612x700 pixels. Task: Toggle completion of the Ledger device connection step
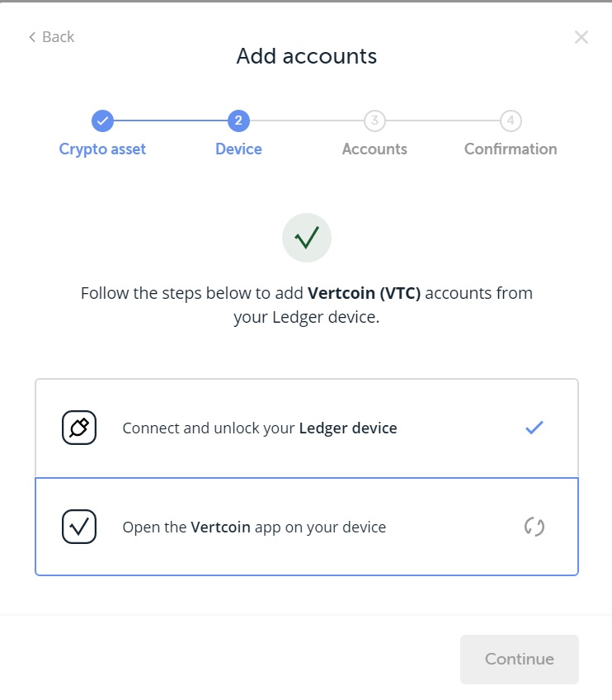[x=306, y=428]
